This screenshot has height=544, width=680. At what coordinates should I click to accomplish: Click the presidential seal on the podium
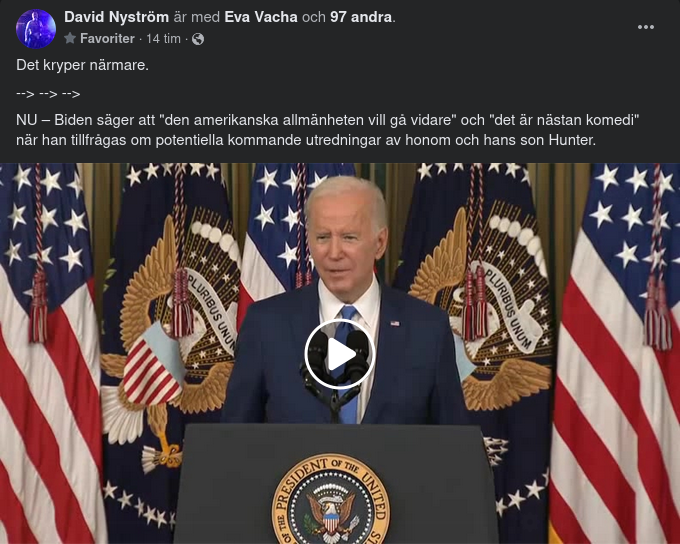331,499
